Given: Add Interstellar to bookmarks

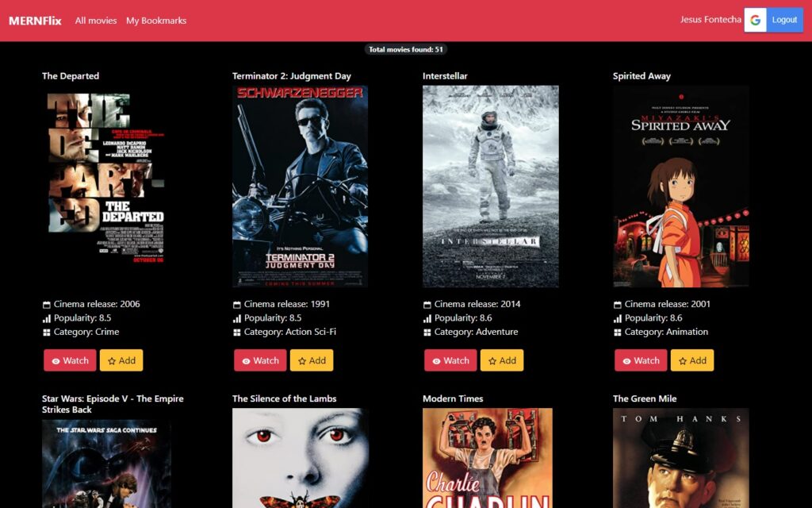Looking at the screenshot, I should coord(502,360).
